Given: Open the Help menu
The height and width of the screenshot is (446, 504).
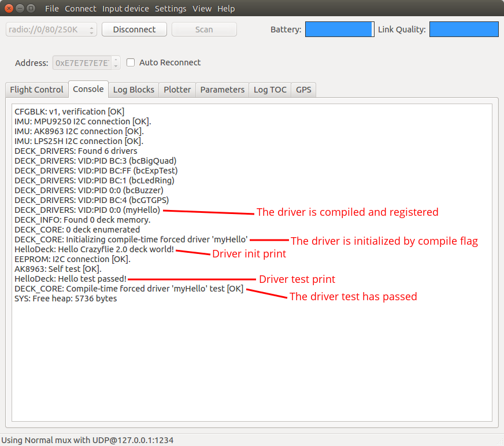Looking at the screenshot, I should coord(226,9).
